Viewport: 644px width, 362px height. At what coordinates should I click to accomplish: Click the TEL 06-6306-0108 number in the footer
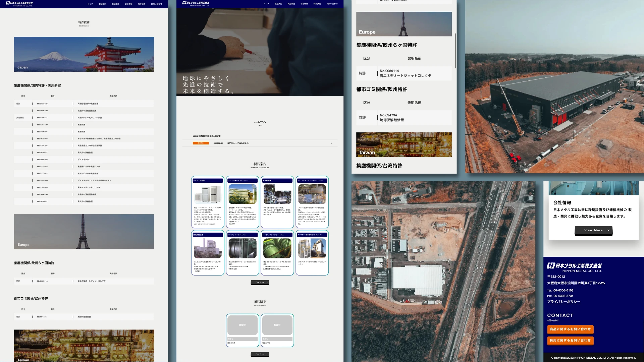coord(563,291)
